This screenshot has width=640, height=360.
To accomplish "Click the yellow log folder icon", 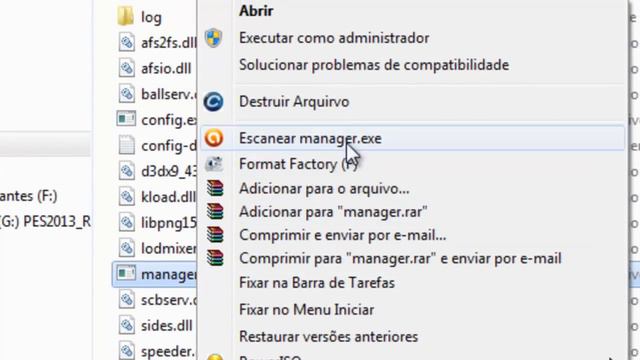I will [125, 16].
